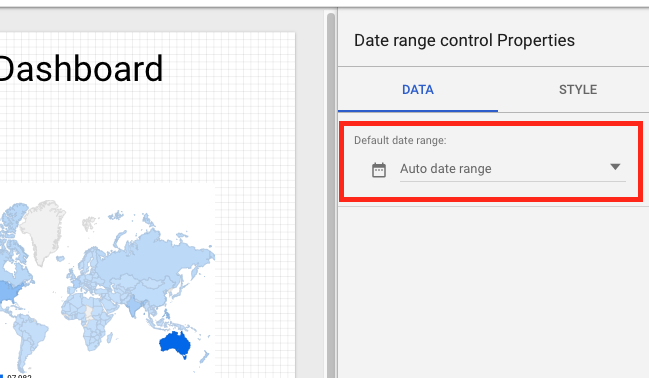Open the Auto date range dropdown arrow

(x=615, y=167)
